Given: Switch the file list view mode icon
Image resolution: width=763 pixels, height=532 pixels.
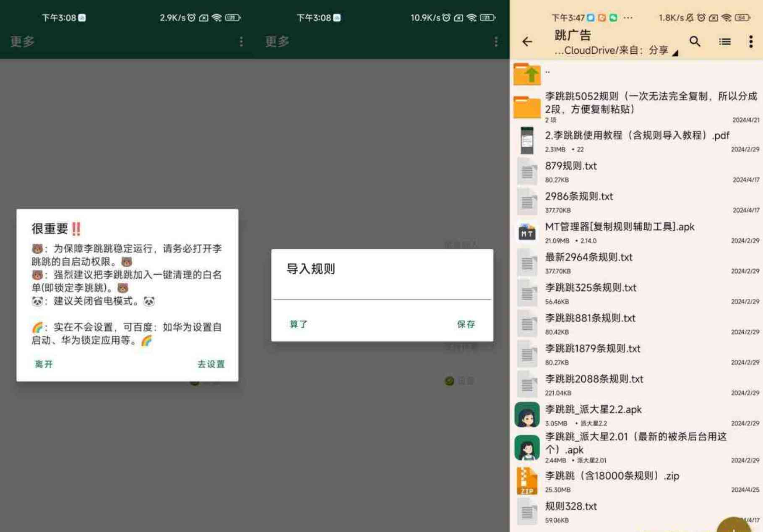Looking at the screenshot, I should [724, 42].
